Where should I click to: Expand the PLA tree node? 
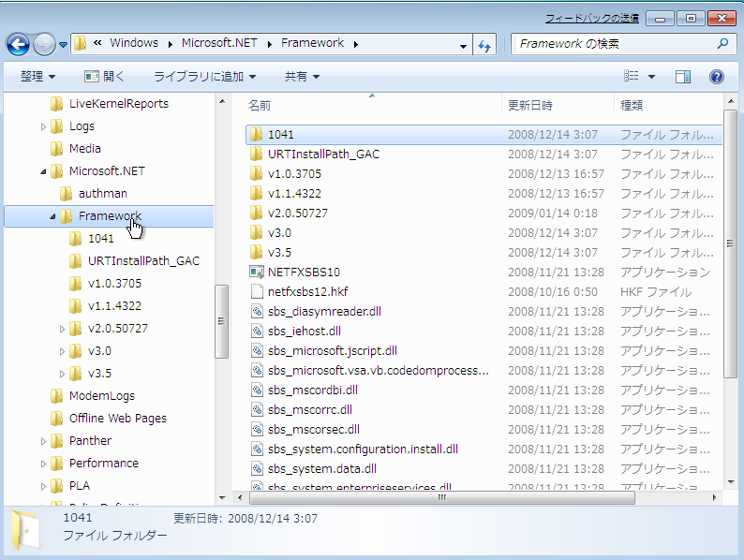point(43,487)
